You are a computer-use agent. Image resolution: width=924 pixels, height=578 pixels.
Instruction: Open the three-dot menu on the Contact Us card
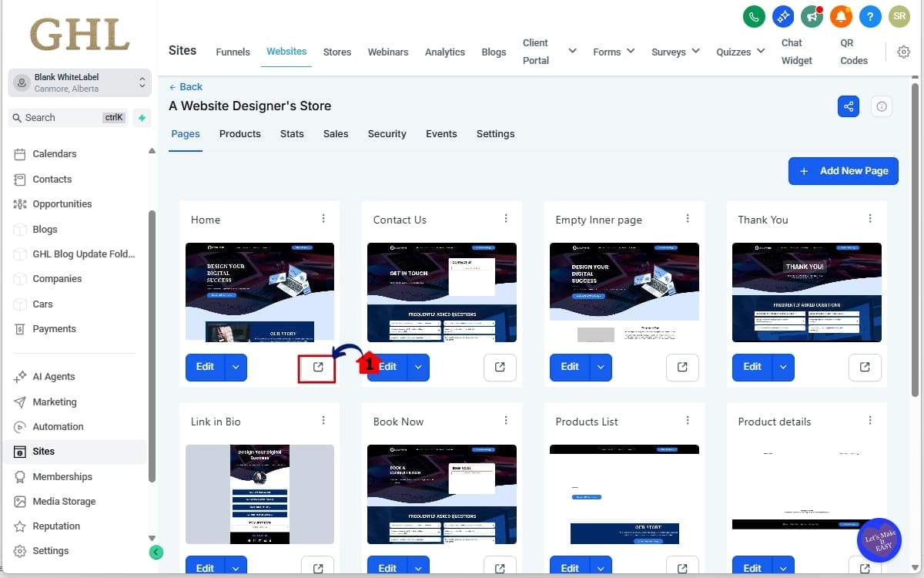click(506, 219)
